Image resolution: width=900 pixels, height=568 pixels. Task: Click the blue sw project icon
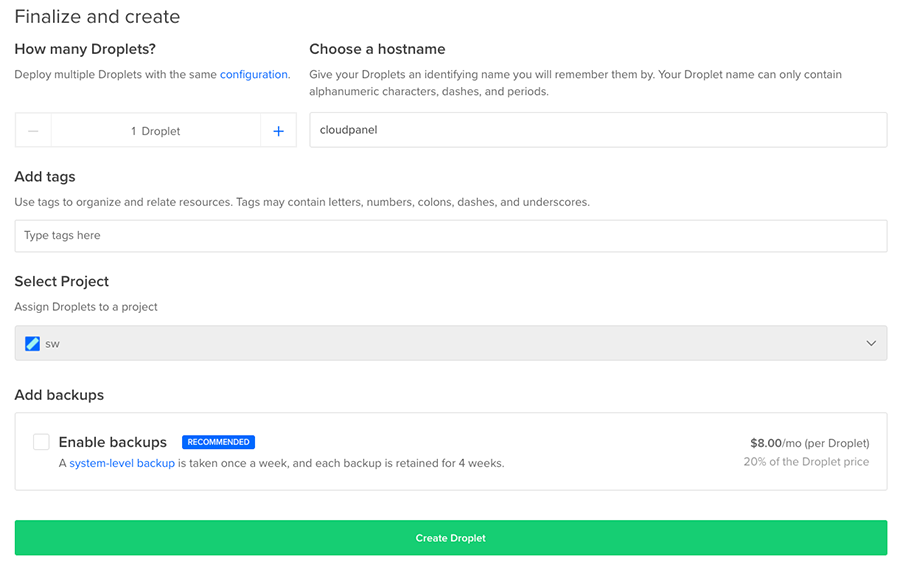click(x=33, y=344)
